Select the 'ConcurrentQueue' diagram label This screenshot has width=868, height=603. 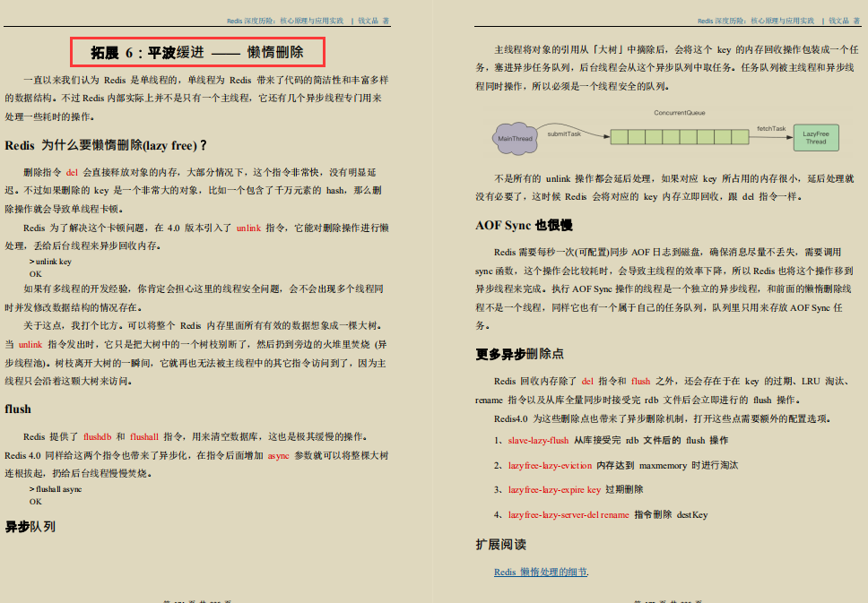coord(679,113)
